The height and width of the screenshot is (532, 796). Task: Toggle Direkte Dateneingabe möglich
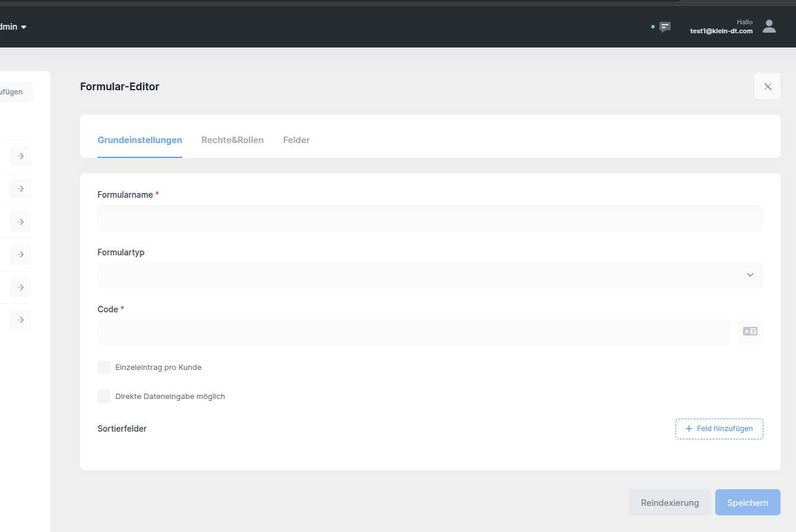coord(104,396)
